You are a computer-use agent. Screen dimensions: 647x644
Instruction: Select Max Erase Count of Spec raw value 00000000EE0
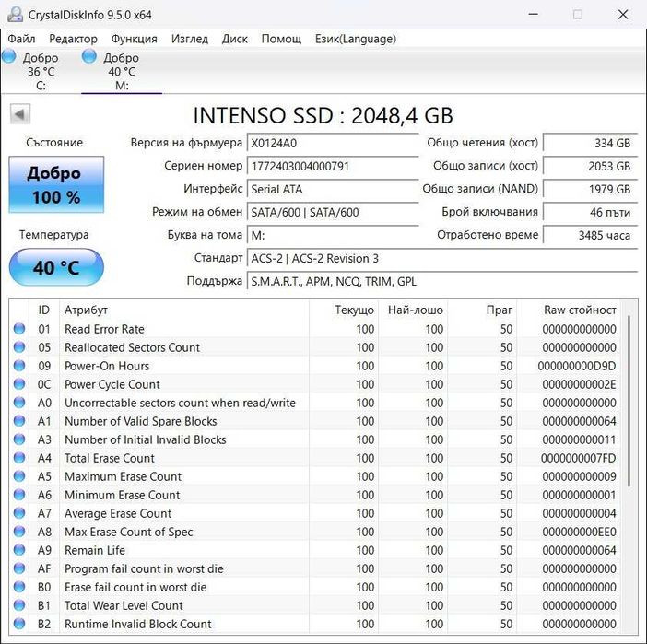tap(579, 532)
